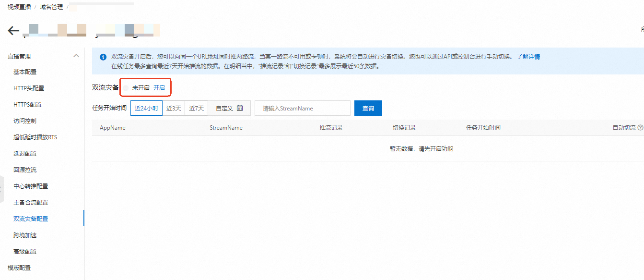Select 双流灾备配置 in the sidebar
The image size is (644, 280).
(31, 219)
